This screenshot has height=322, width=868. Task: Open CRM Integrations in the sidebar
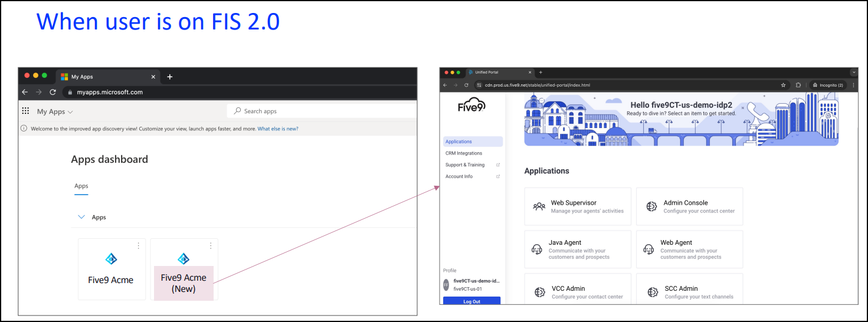(464, 153)
